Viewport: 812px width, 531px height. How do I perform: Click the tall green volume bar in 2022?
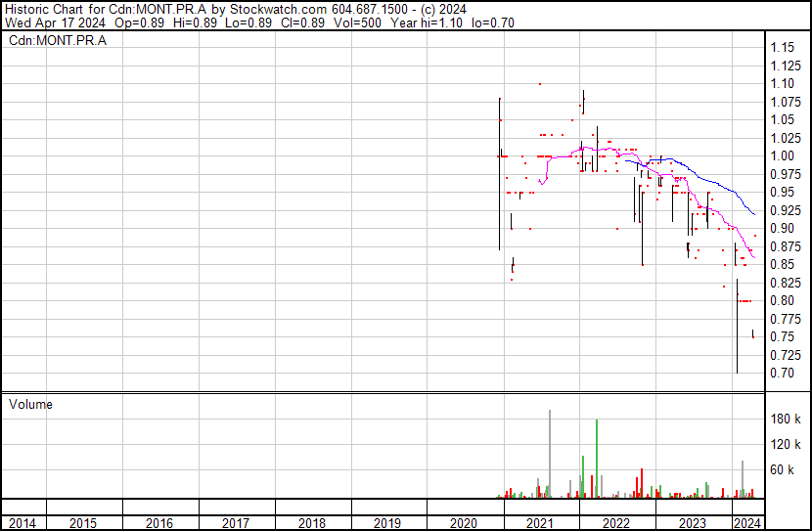(597, 459)
